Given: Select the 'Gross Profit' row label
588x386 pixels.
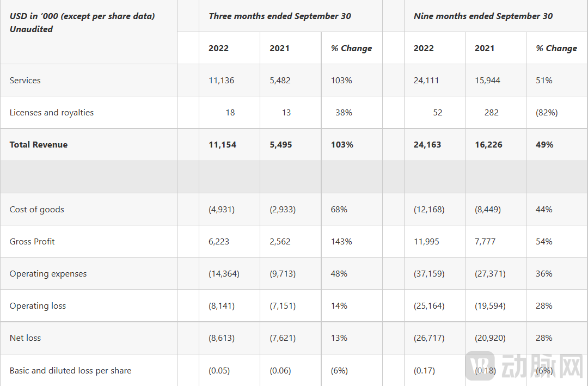Looking at the screenshot, I should (x=32, y=242).
